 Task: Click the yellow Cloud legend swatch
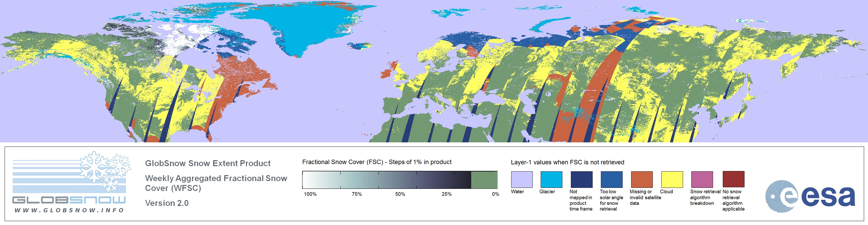coord(672,179)
